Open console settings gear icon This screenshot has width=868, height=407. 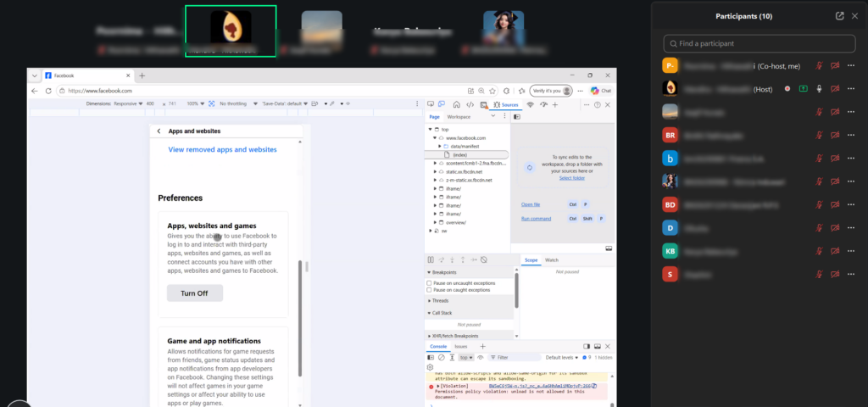click(x=430, y=367)
